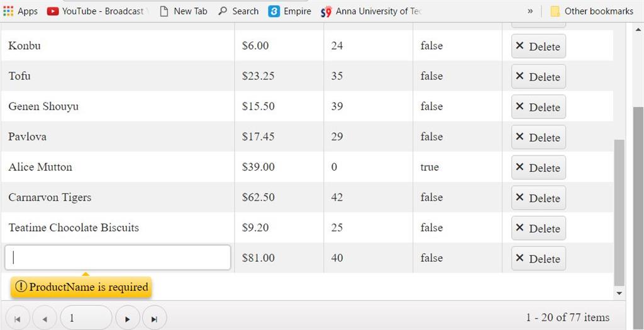Delete the Tofu product row
Viewport: 644px width, 330px height.
coord(538,77)
